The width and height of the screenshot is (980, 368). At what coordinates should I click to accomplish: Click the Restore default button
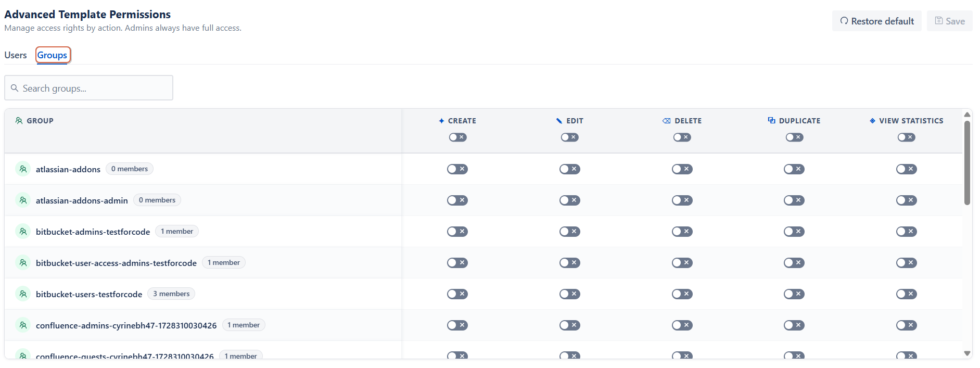877,21
